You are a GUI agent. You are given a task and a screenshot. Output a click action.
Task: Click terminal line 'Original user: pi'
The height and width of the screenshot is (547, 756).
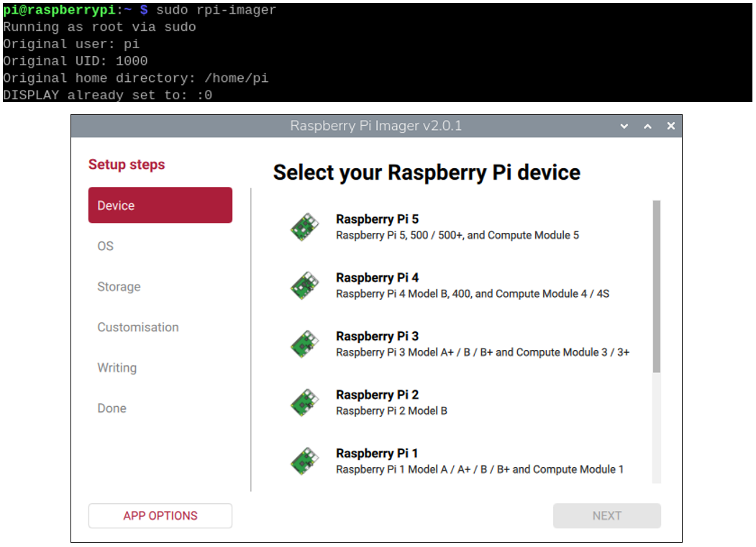tap(71, 44)
